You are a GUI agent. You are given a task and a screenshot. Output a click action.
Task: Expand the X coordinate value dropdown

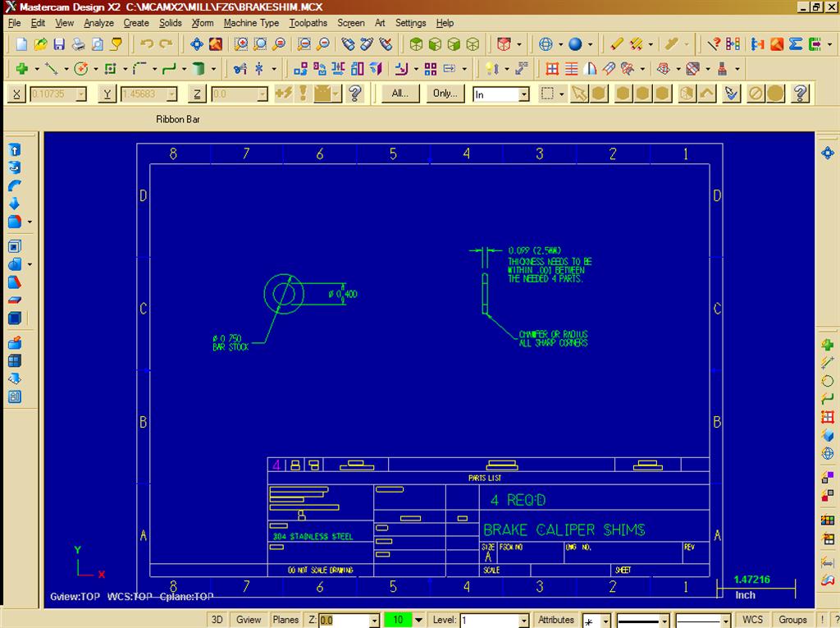point(81,94)
